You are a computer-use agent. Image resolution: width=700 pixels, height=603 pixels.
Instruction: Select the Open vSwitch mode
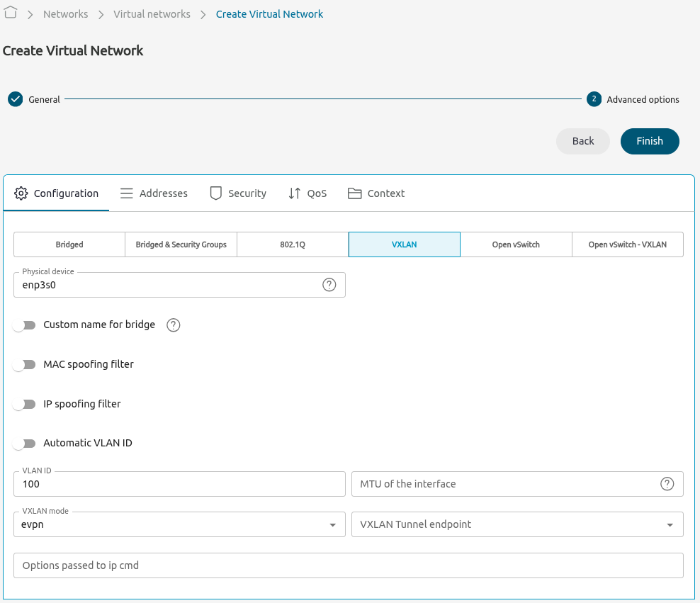pos(516,244)
